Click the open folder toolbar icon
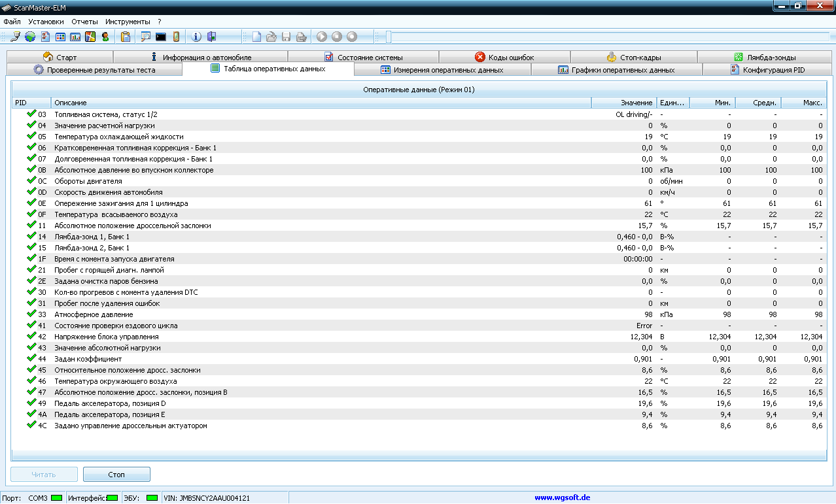The height and width of the screenshot is (504, 836). coord(271,37)
